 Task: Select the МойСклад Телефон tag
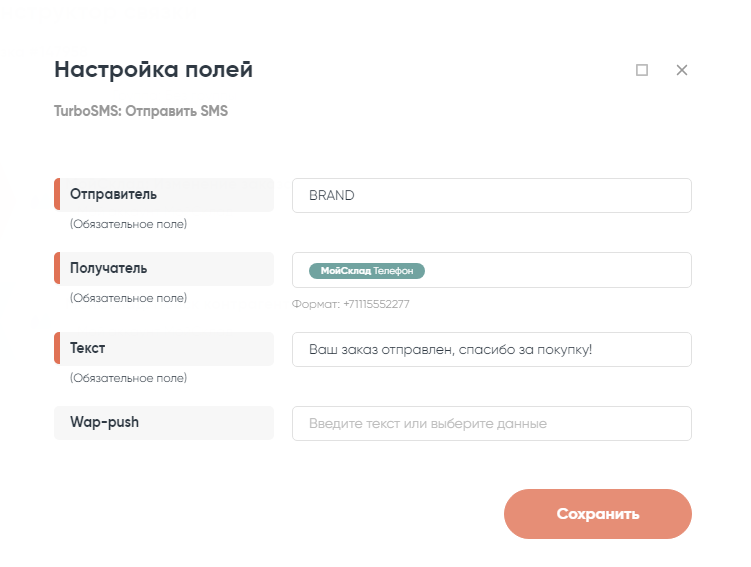tap(367, 271)
